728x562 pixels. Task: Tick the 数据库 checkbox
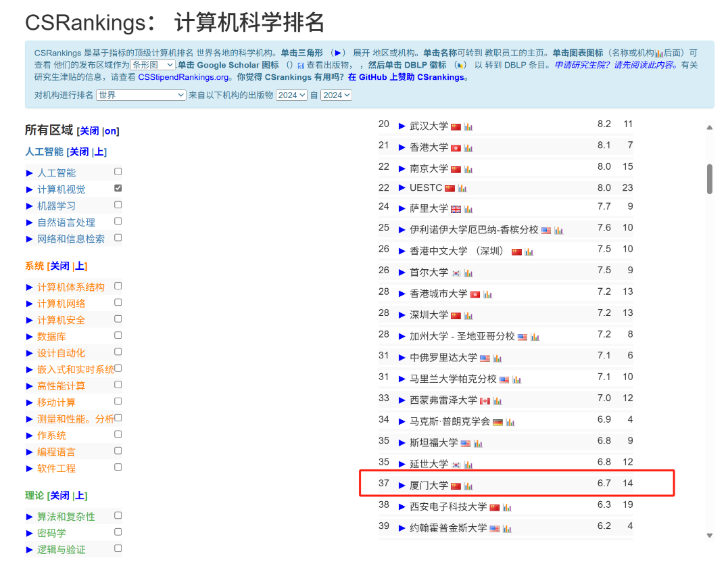[x=118, y=335]
